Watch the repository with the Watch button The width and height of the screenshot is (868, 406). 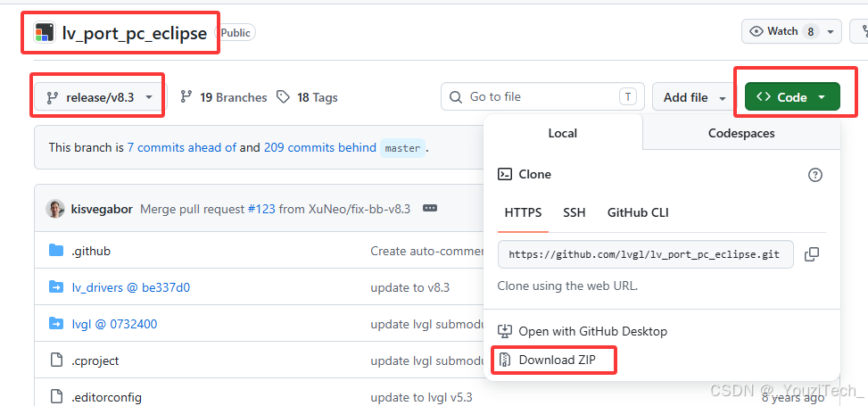781,31
